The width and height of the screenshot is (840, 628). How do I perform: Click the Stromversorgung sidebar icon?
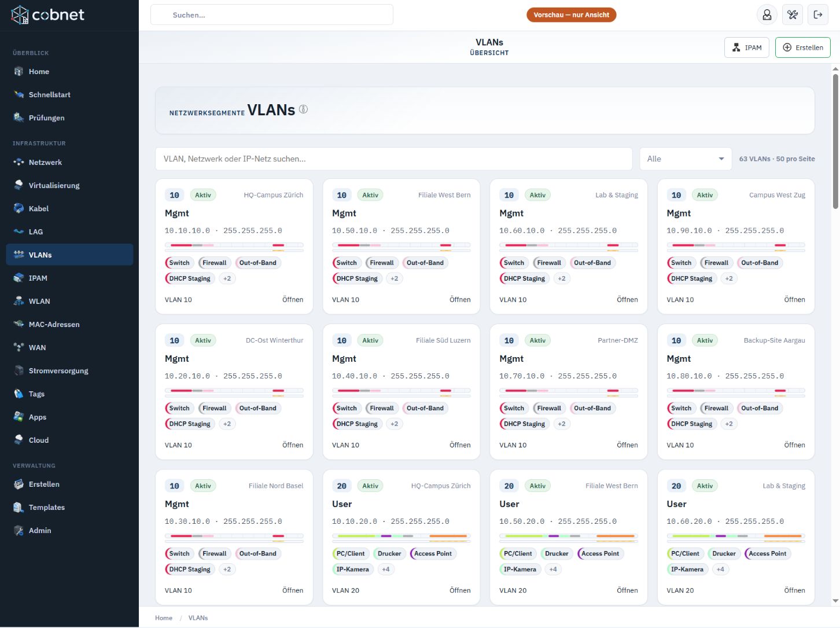19,371
